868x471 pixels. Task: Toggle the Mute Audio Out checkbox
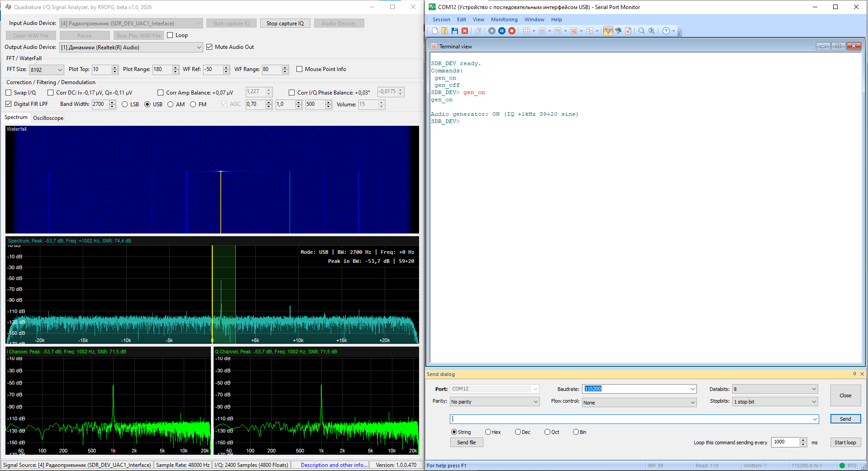pos(210,47)
